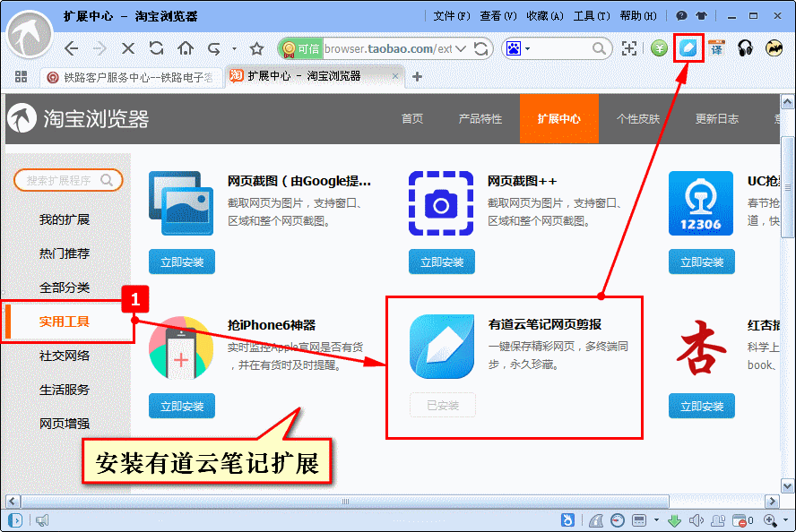Select 热门推荐 in sidebar
796x532 pixels.
click(65, 253)
